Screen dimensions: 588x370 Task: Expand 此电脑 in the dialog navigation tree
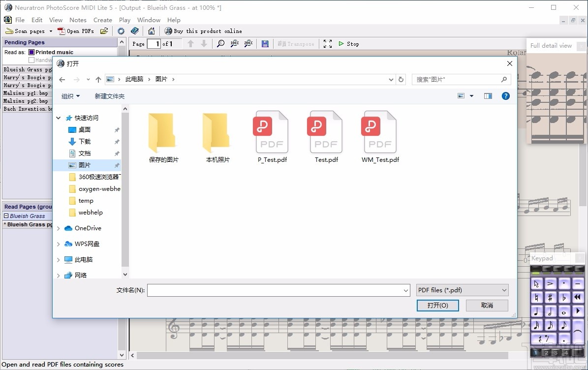tap(58, 259)
